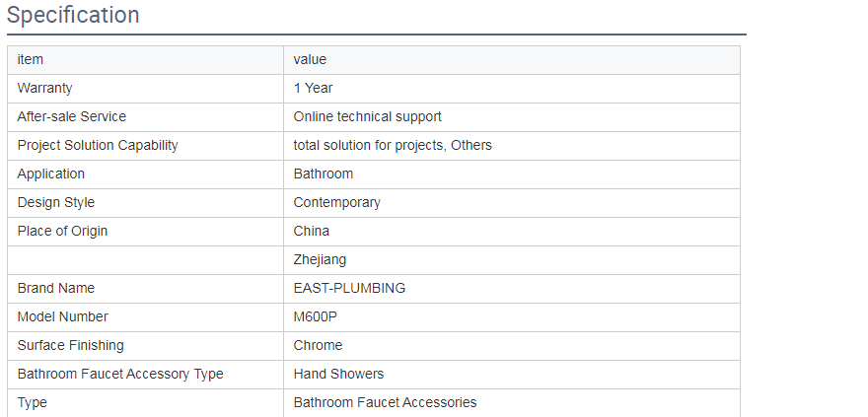Click the 'item' column header
This screenshot has width=868, height=417.
tap(31, 60)
